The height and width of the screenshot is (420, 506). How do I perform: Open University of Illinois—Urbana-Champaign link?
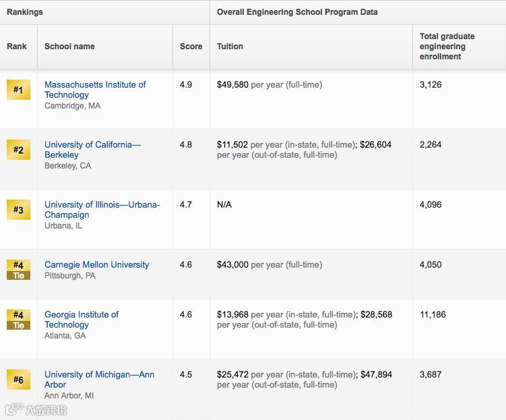tap(102, 210)
